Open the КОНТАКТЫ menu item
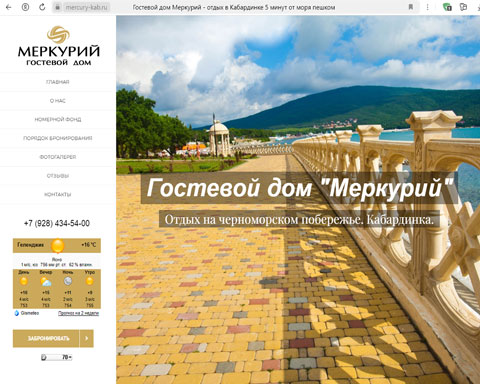Screen dimensions: 480x384 point(58,194)
